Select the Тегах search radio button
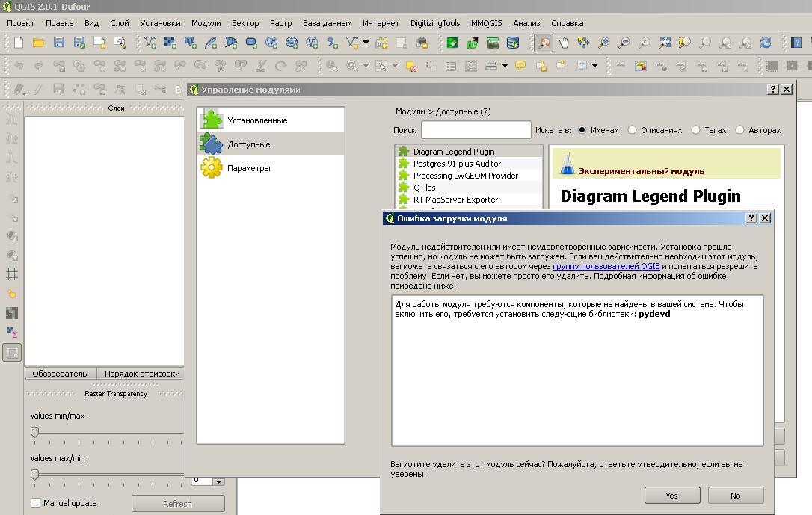Viewport: 812px width, 515px height. tap(696, 130)
